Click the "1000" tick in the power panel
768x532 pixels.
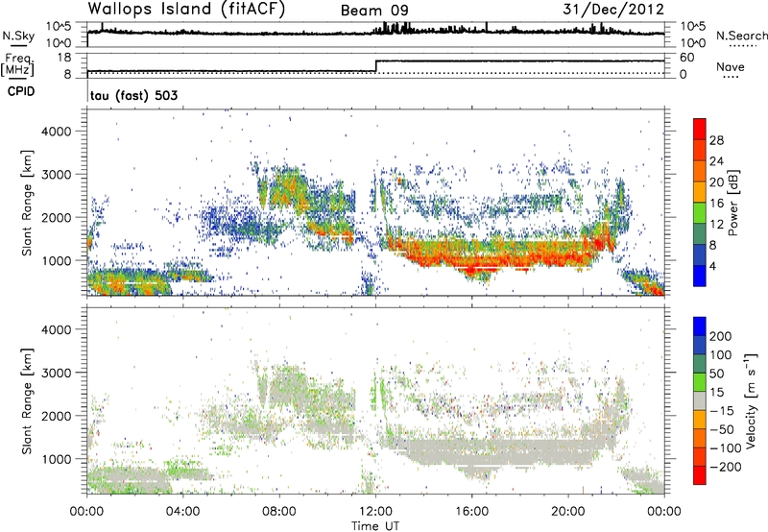56,260
